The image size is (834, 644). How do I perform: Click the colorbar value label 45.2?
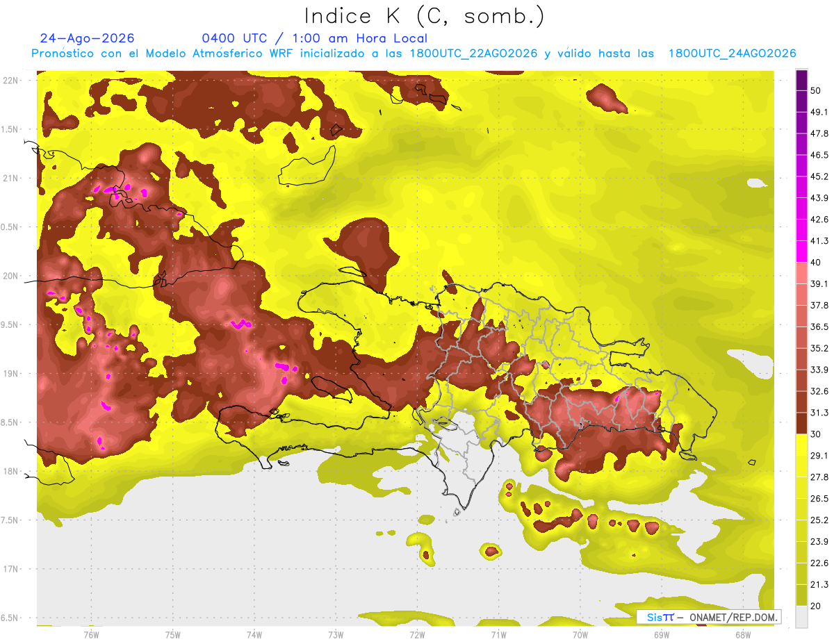[x=819, y=176]
